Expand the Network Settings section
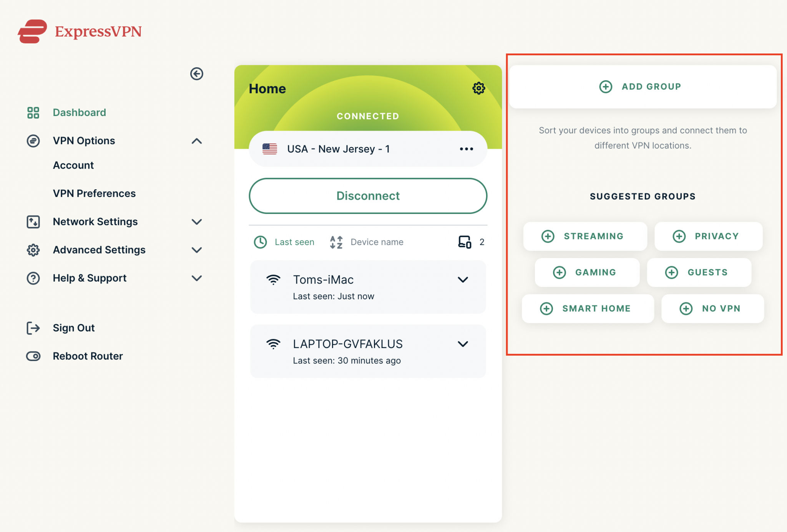This screenshot has width=787, height=532. [196, 222]
